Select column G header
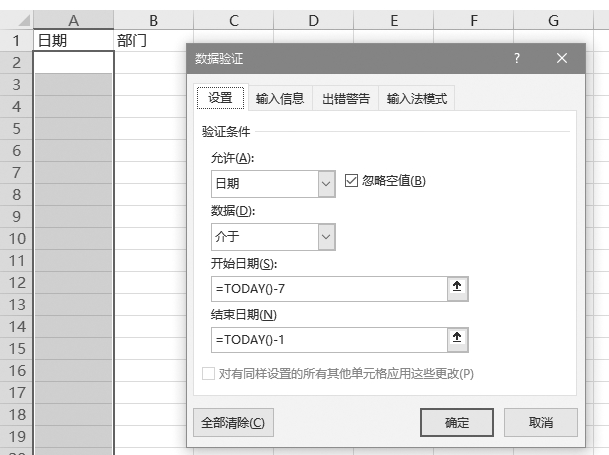This screenshot has width=609, height=455. click(553, 20)
